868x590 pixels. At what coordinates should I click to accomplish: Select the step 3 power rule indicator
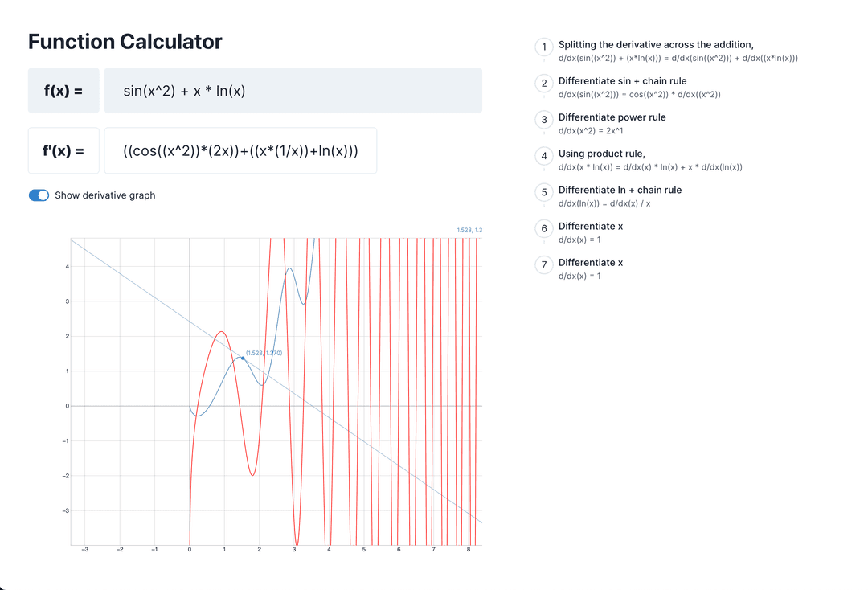(x=543, y=120)
